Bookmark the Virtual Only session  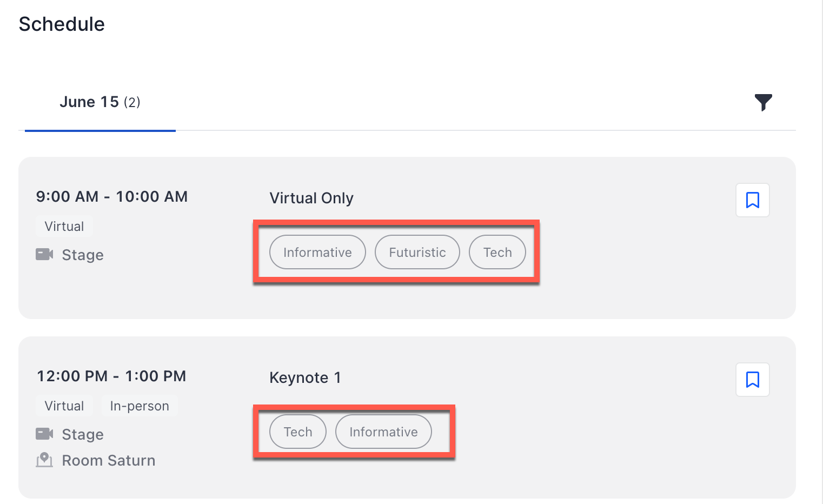[x=752, y=200]
